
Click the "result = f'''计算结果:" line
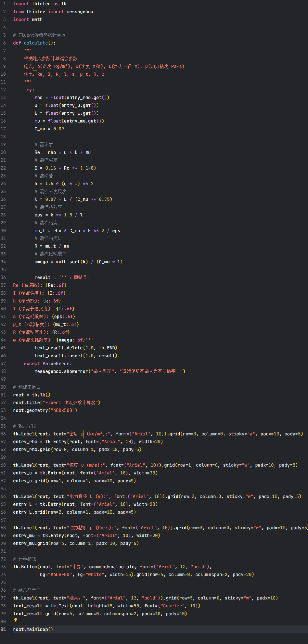pyautogui.click(x=62, y=277)
